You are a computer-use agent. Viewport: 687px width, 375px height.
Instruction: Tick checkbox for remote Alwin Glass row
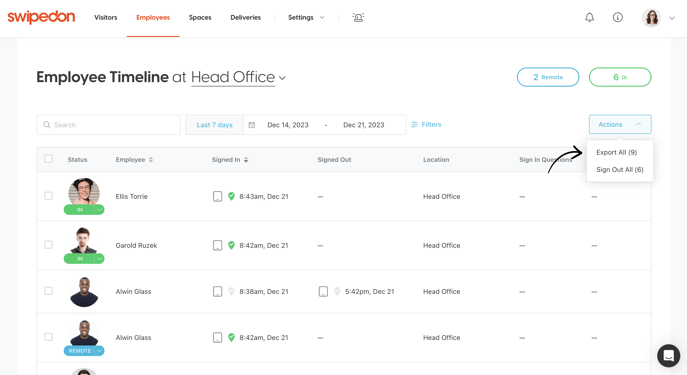click(49, 337)
